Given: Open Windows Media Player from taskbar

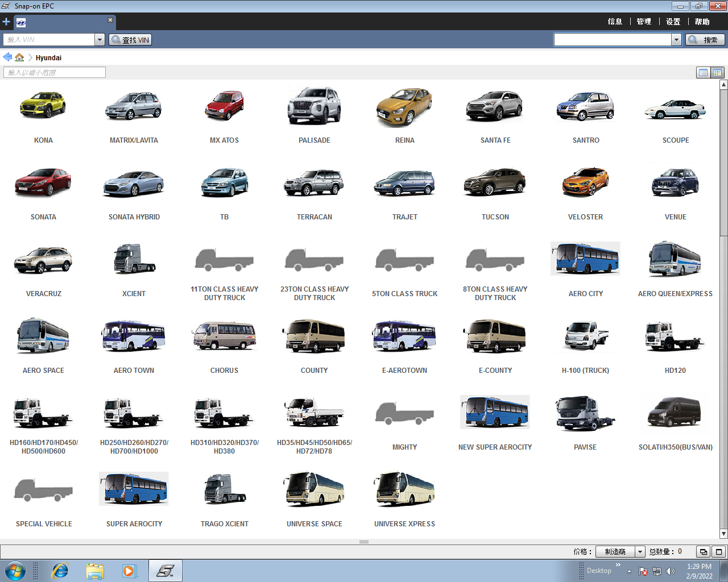Looking at the screenshot, I should 130,571.
